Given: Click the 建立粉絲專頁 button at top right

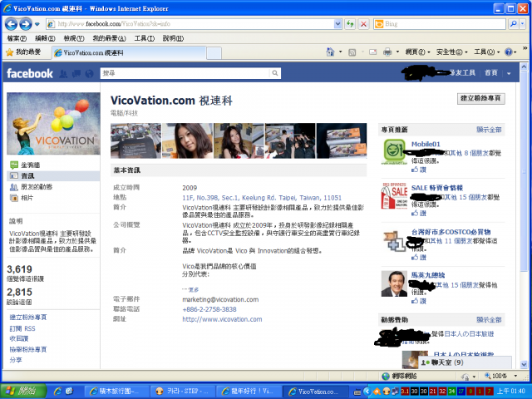Looking at the screenshot, I should (480, 98).
